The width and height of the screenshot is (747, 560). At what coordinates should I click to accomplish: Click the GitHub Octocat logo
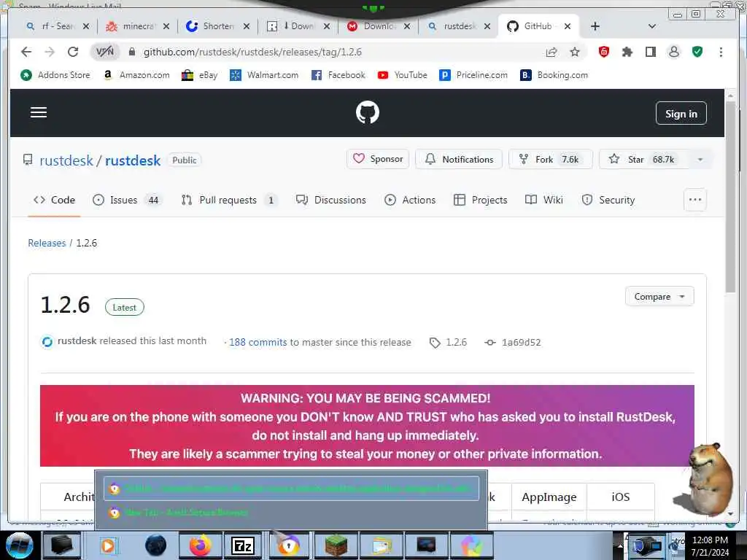[x=368, y=113]
